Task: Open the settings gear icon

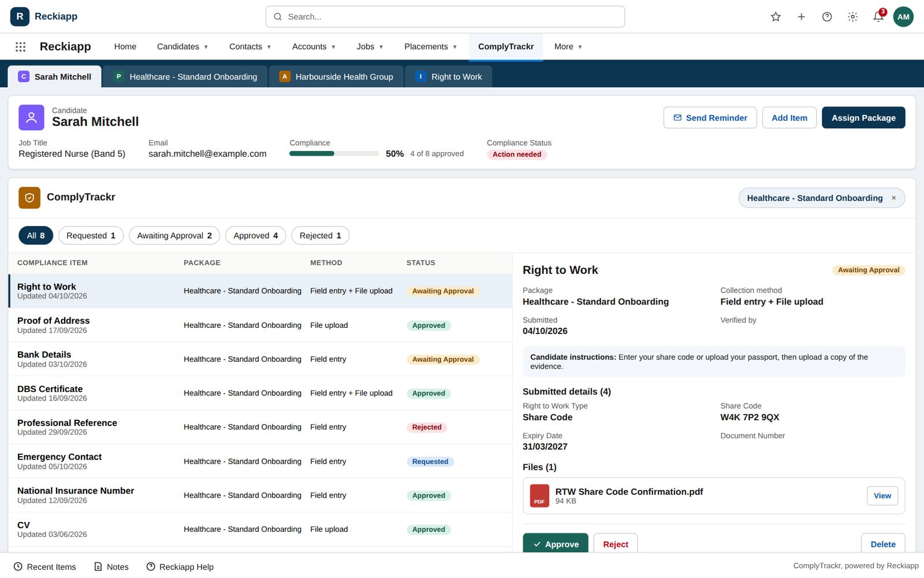Action: point(852,17)
